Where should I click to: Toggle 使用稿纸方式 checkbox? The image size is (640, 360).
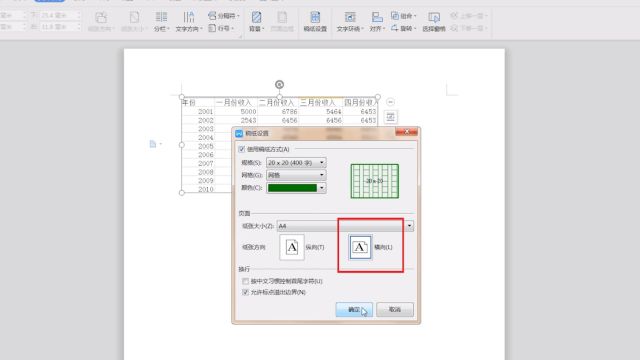[242, 149]
